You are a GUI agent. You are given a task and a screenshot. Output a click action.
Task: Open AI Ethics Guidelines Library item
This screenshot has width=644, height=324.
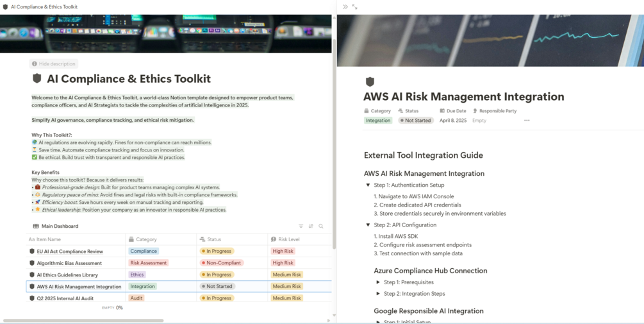coord(67,275)
